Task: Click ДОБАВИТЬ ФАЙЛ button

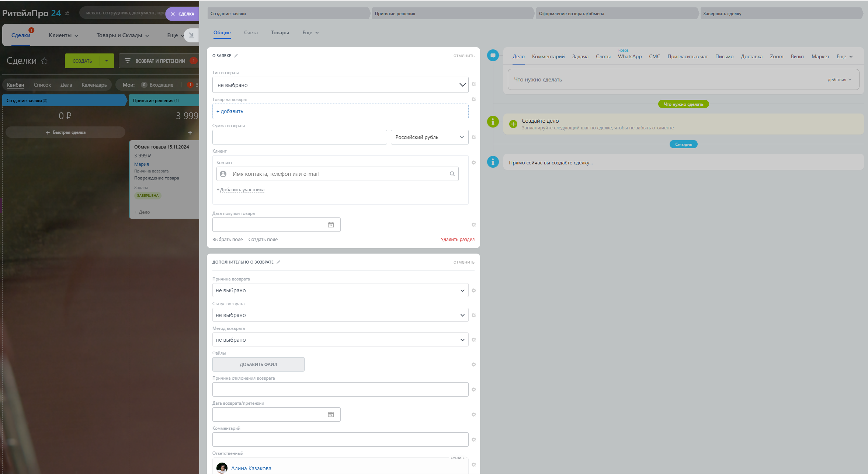Action: click(x=258, y=365)
